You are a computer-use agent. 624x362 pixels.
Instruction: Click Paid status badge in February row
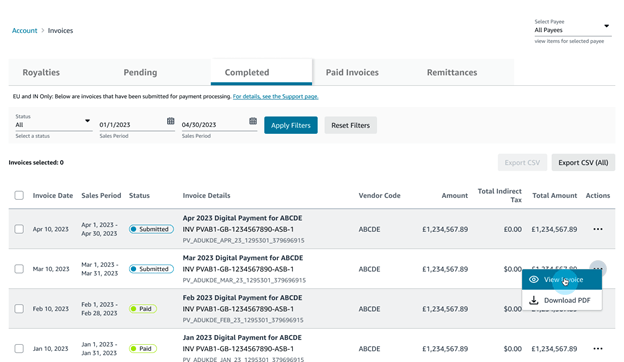(143, 309)
